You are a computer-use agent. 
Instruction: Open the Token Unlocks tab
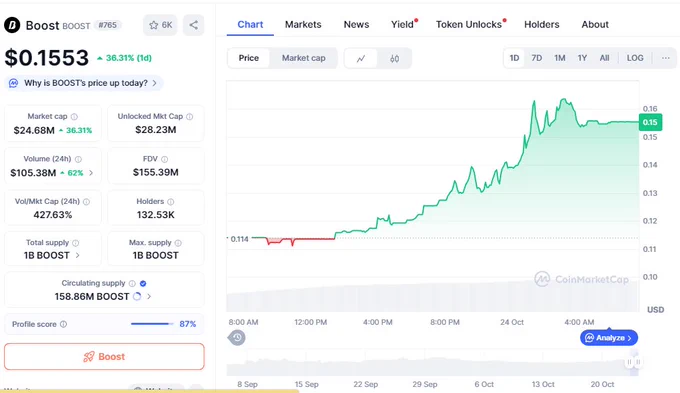tap(471, 25)
